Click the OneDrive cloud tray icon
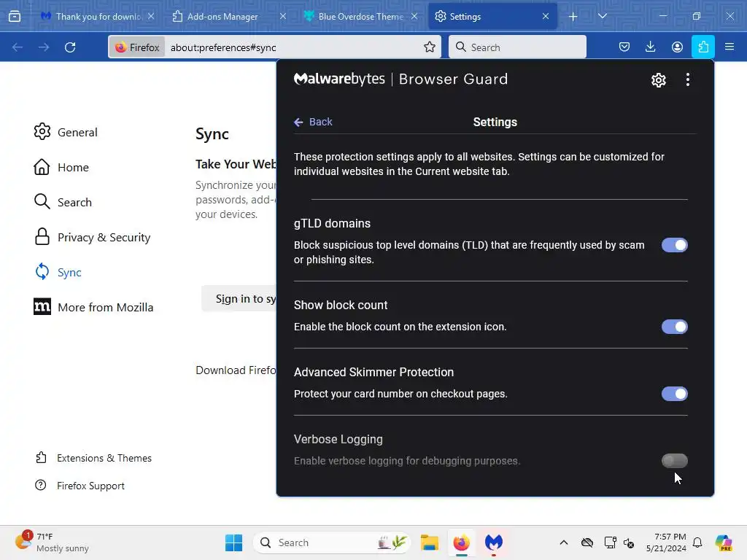This screenshot has width=747, height=560. tap(587, 542)
